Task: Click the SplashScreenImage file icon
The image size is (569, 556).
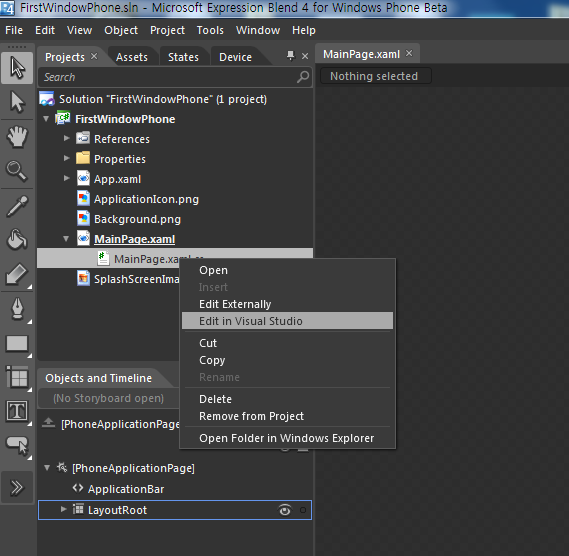Action: pyautogui.click(x=83, y=278)
